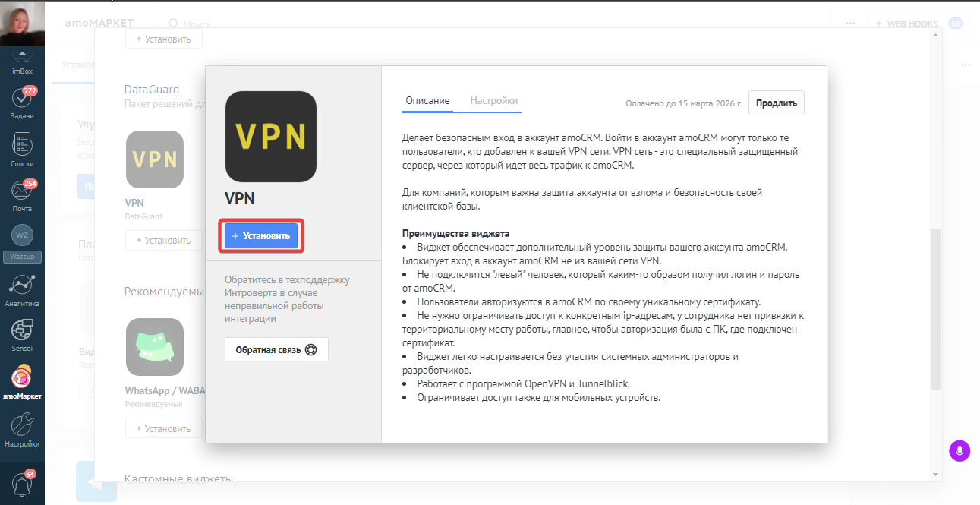The width and height of the screenshot is (980, 505).
Task: Click the user avatar photo
Action: [22, 24]
